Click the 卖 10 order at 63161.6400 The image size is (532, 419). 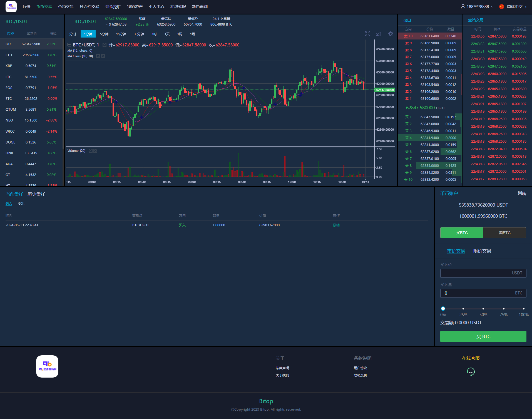[429, 36]
